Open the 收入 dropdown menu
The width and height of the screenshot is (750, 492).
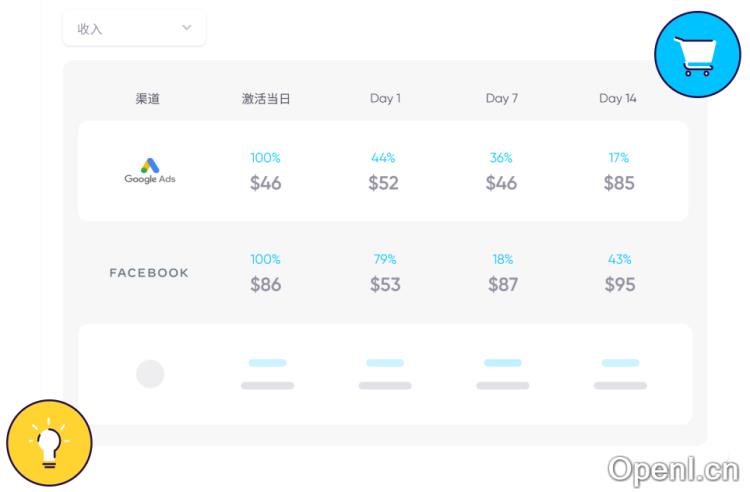click(134, 28)
